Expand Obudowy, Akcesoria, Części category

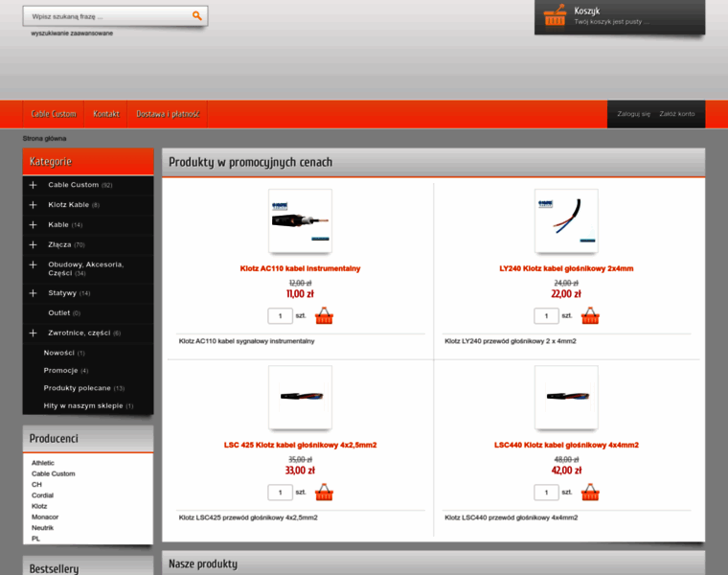coord(33,264)
